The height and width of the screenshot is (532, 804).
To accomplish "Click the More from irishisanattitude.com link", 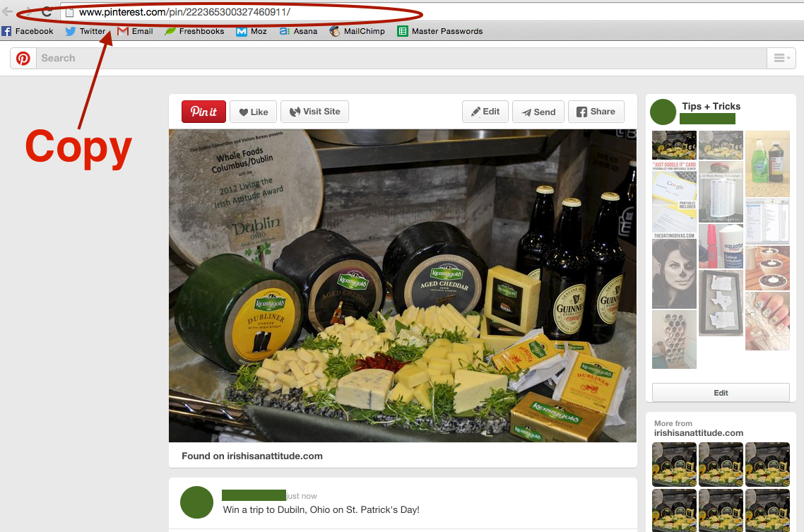I will click(698, 428).
